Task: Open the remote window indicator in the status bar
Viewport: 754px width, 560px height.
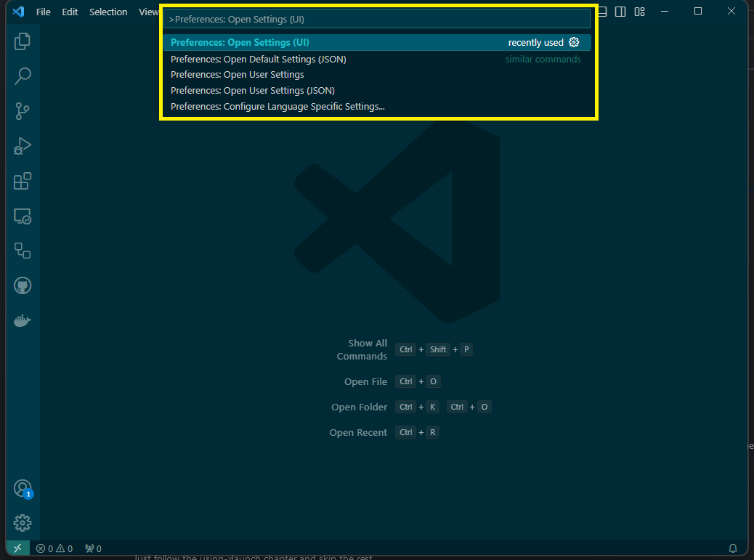Action: [x=17, y=548]
